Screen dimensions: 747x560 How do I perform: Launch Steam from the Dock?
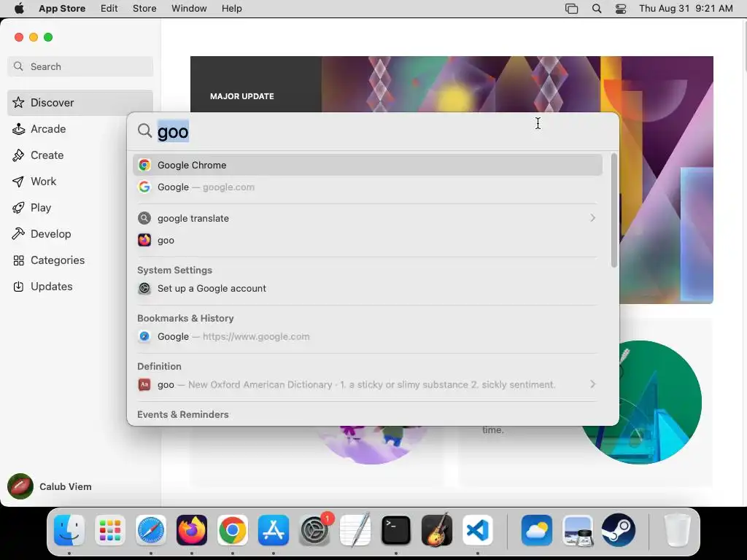point(619,530)
